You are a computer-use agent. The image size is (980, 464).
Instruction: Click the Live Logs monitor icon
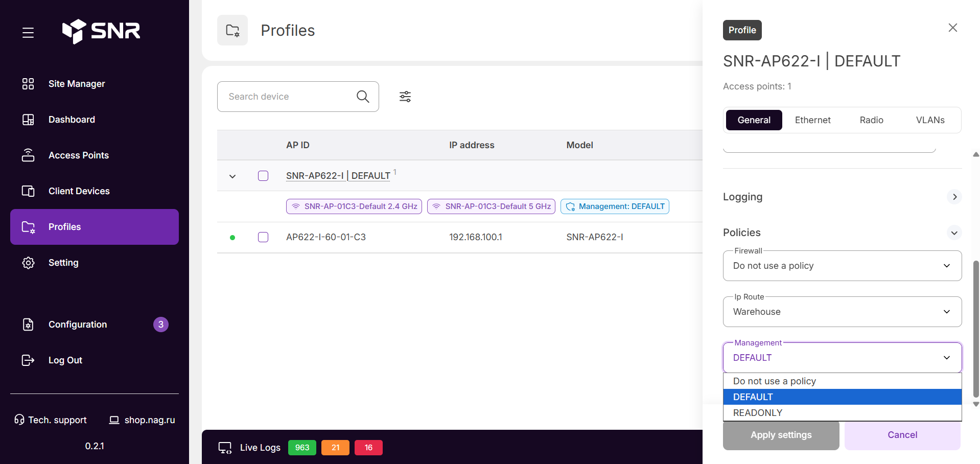point(225,448)
